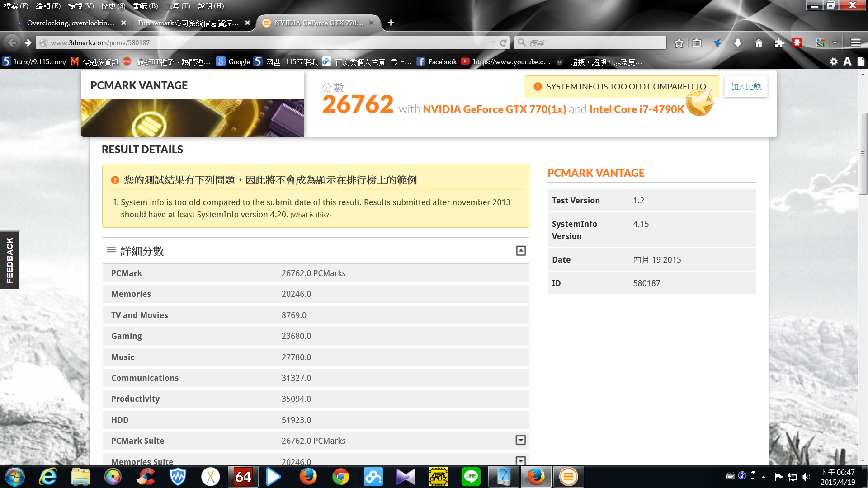
Task: Open Windows Explorer folder on taskbar
Action: coord(80,477)
